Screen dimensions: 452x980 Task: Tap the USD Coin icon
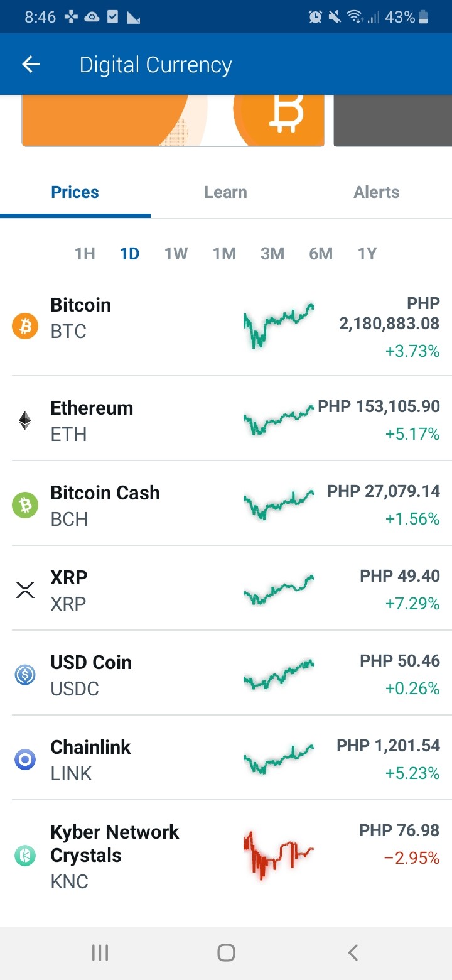pos(25,675)
